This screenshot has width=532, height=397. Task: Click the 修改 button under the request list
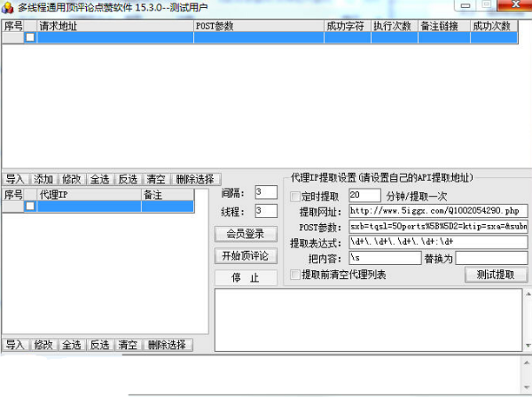(72, 179)
